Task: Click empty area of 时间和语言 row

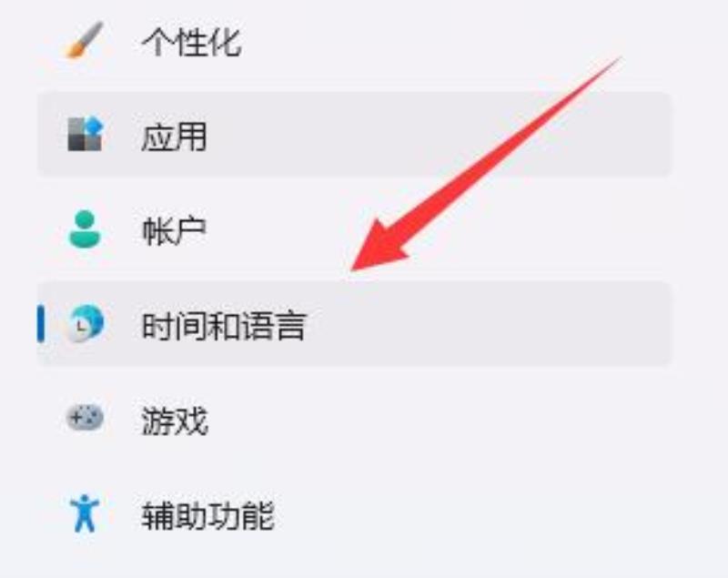Action: tap(488, 323)
